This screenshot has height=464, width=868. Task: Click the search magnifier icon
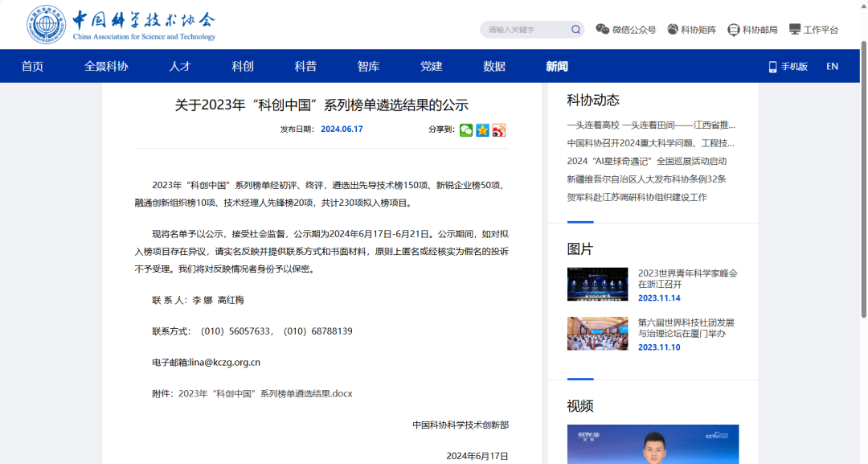[x=575, y=30]
